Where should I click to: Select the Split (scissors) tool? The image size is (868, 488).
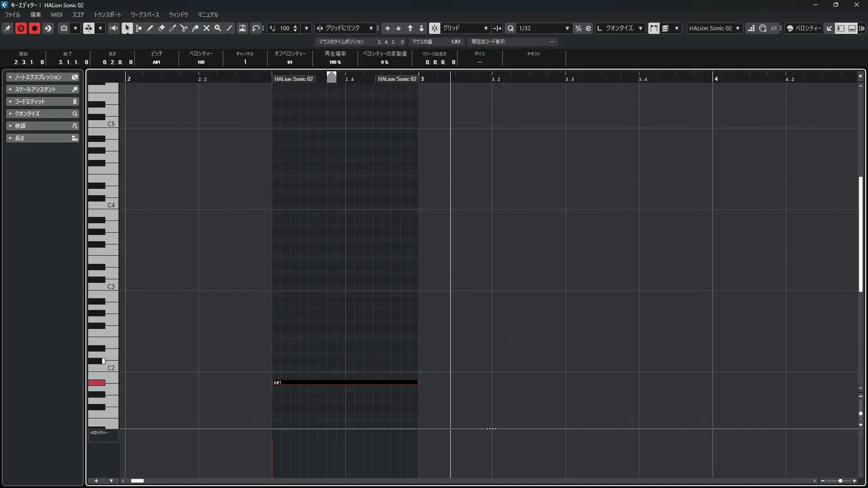tap(184, 28)
